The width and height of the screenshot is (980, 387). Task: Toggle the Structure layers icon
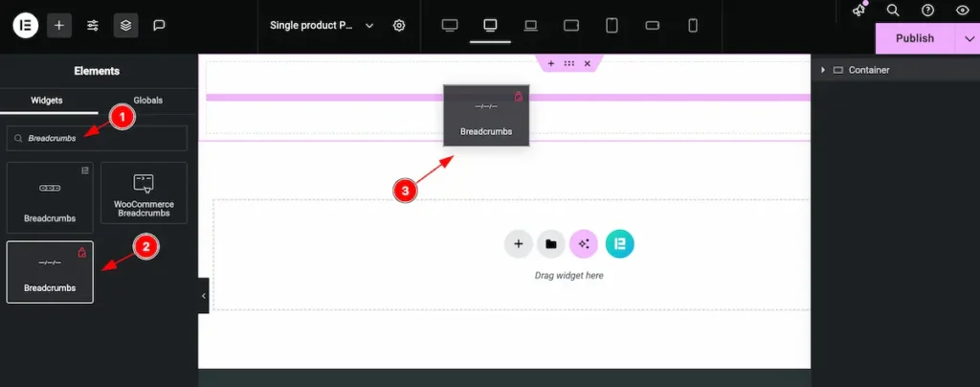click(125, 26)
